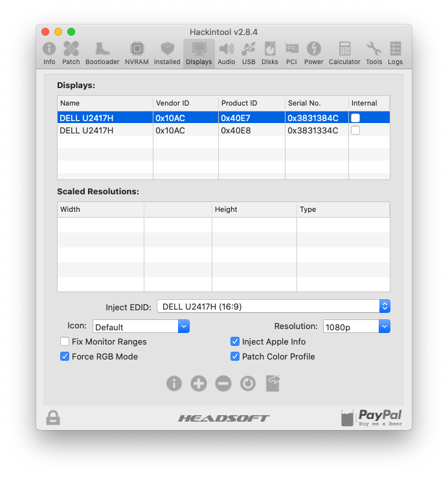Click the padlock icon at bottom left
Screen dimensions: 448x478
click(53, 418)
